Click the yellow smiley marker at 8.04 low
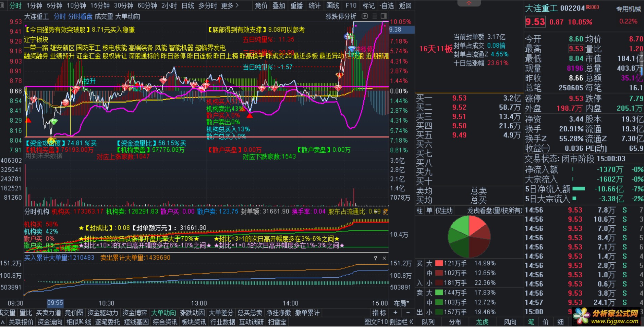The image size is (644, 327). tap(51, 141)
